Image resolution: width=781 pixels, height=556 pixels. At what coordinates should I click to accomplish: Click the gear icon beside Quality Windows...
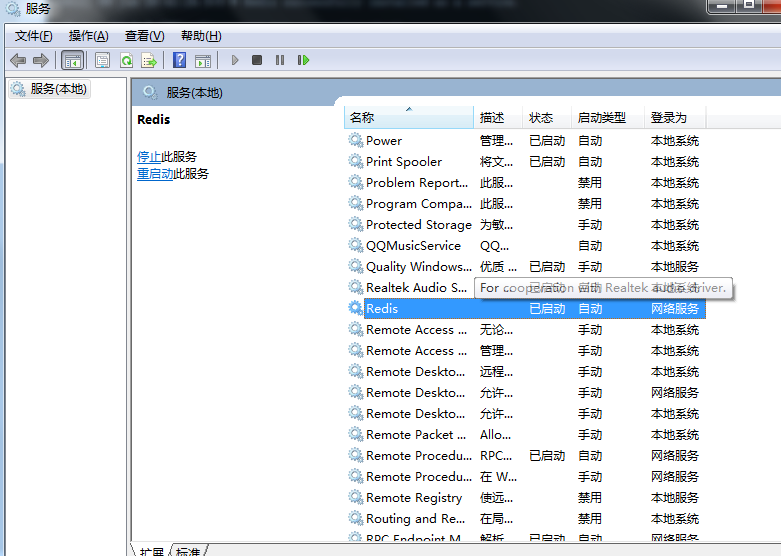[x=356, y=266]
